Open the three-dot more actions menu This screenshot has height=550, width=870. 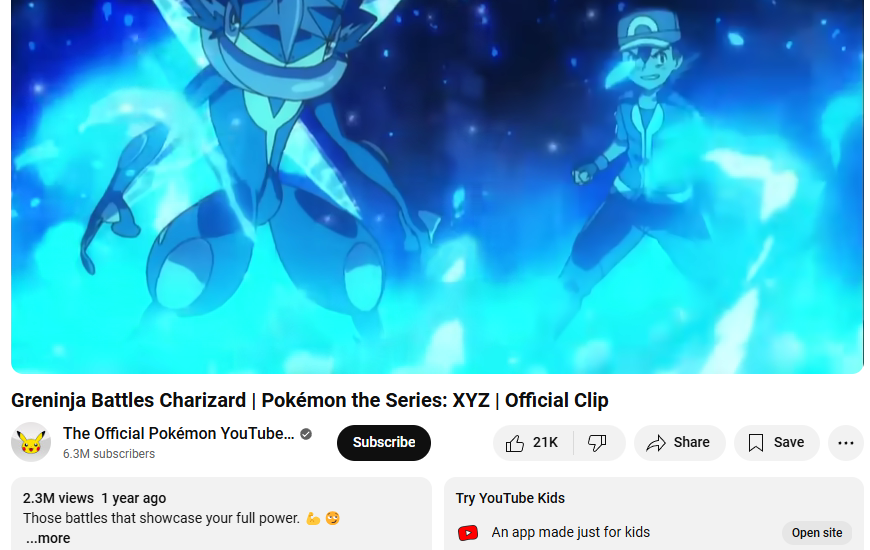(x=846, y=443)
